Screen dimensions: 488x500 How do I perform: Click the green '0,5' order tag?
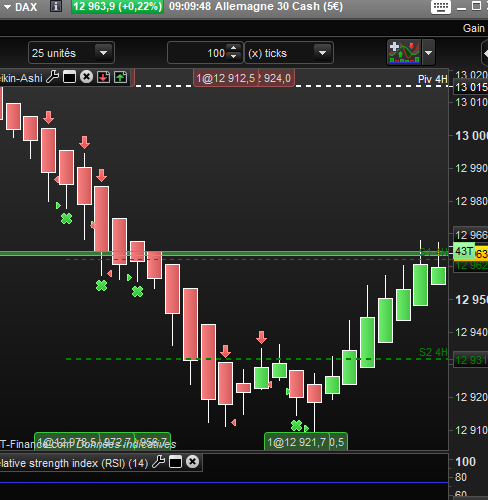[x=338, y=442]
